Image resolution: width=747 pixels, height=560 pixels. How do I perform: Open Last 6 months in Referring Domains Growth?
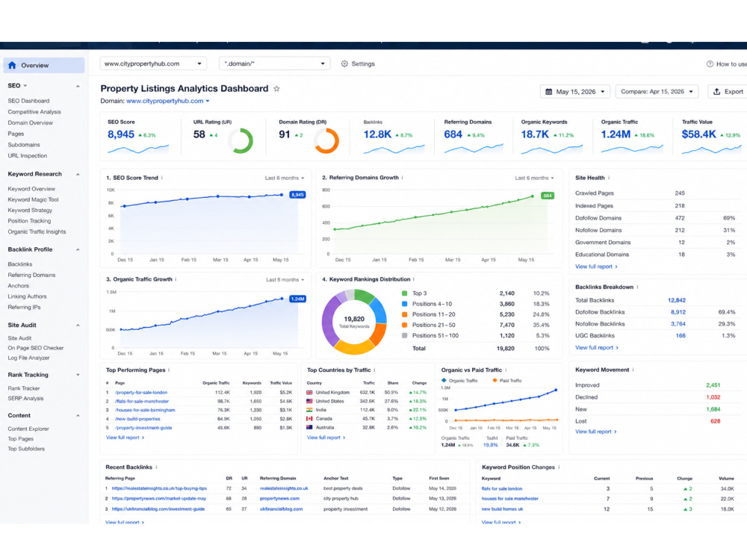tap(535, 178)
